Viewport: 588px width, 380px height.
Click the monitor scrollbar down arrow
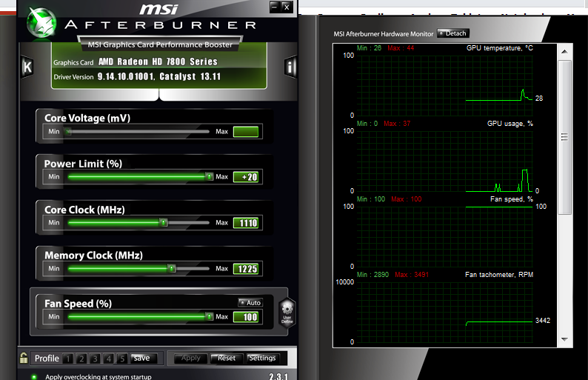click(x=564, y=339)
